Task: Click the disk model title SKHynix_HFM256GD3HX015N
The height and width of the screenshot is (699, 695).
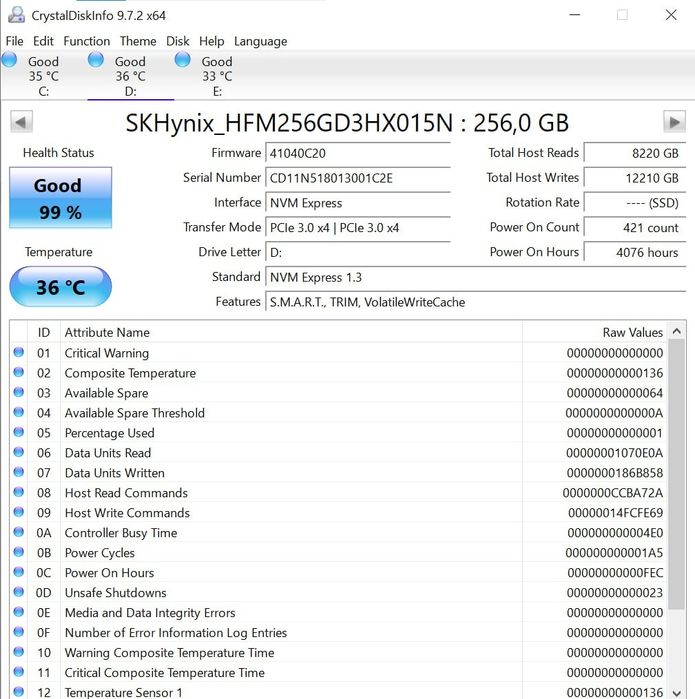Action: (289, 123)
